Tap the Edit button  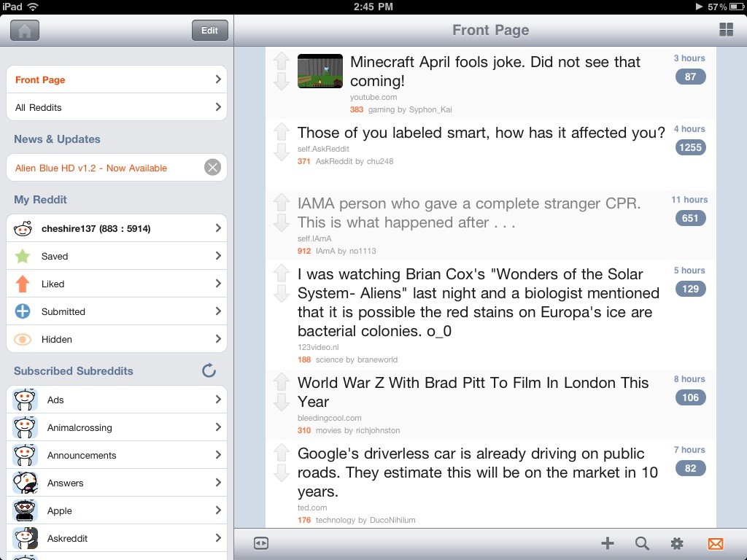209,31
